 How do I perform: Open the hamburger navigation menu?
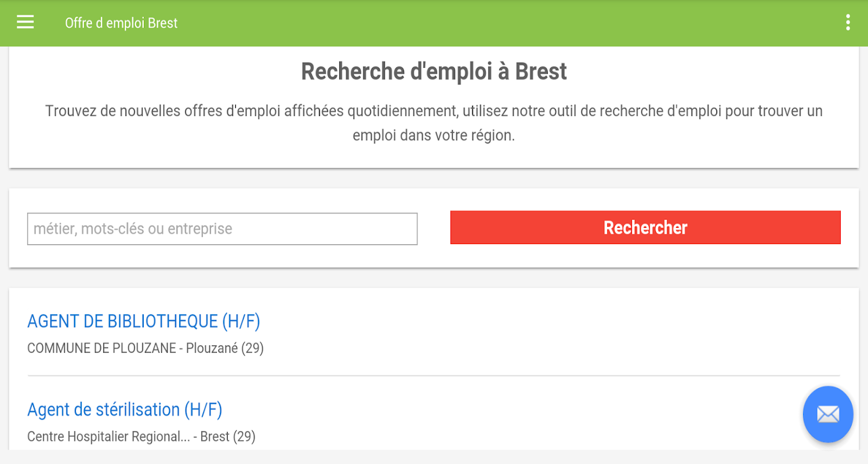click(26, 23)
